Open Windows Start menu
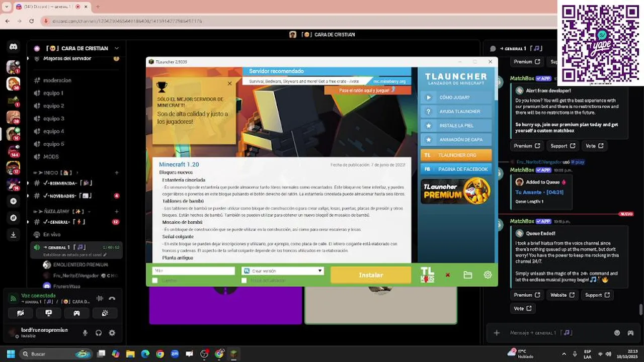Image resolution: width=644 pixels, height=362 pixels. 11,354
